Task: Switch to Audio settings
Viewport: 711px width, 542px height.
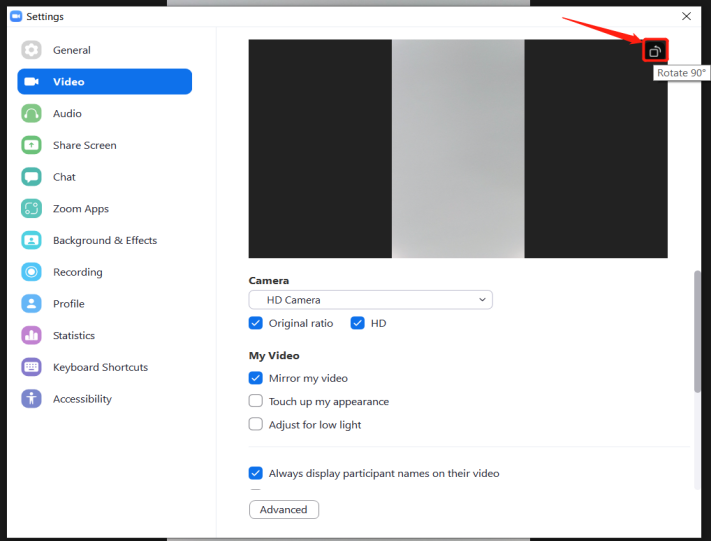Action: (104, 113)
